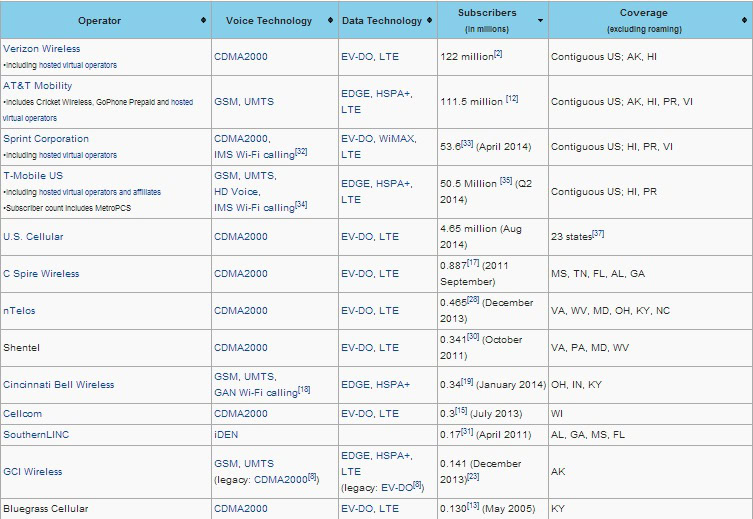Click the iDEN voice technology link
The height and width of the screenshot is (519, 753).
(226, 435)
